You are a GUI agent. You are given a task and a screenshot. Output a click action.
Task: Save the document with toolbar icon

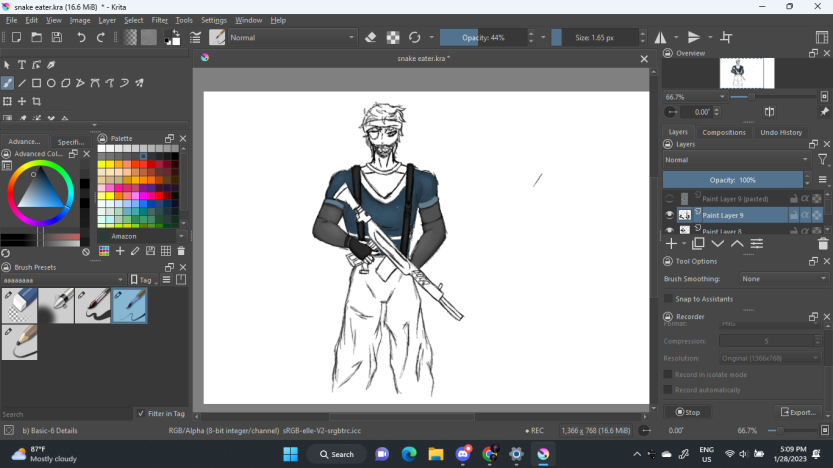(x=57, y=37)
